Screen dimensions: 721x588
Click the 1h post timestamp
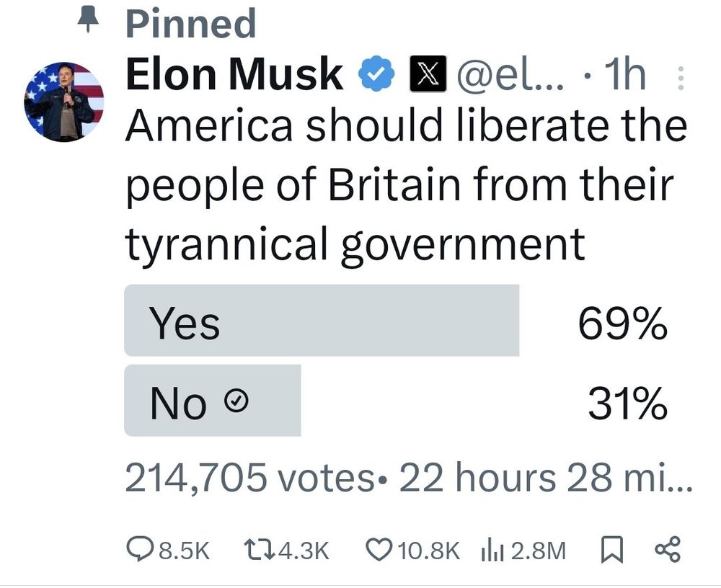click(x=624, y=75)
